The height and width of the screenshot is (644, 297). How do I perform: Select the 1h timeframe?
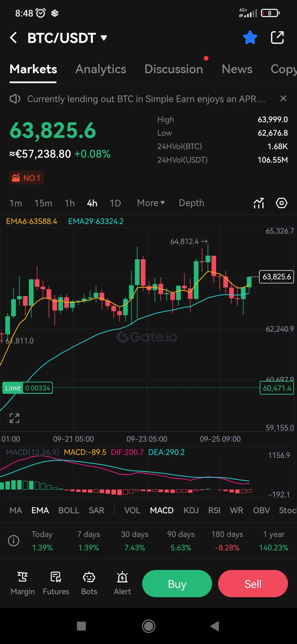click(x=70, y=203)
